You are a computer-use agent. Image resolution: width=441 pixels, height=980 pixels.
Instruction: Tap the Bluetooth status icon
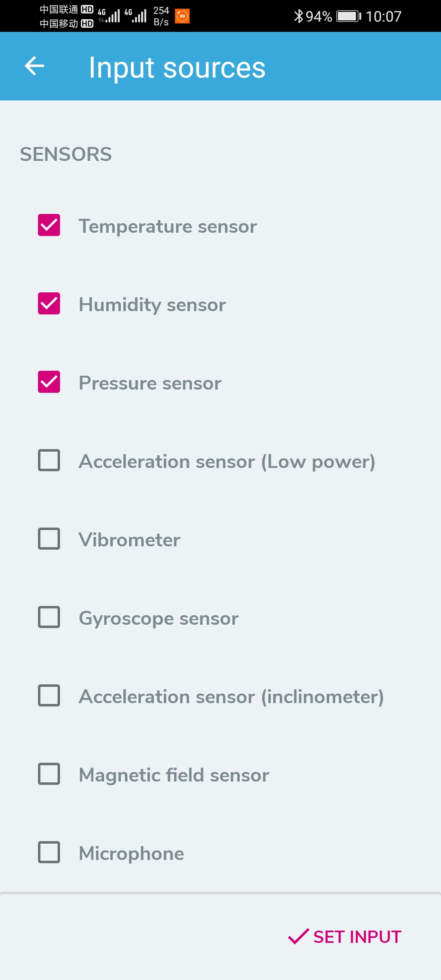[298, 16]
